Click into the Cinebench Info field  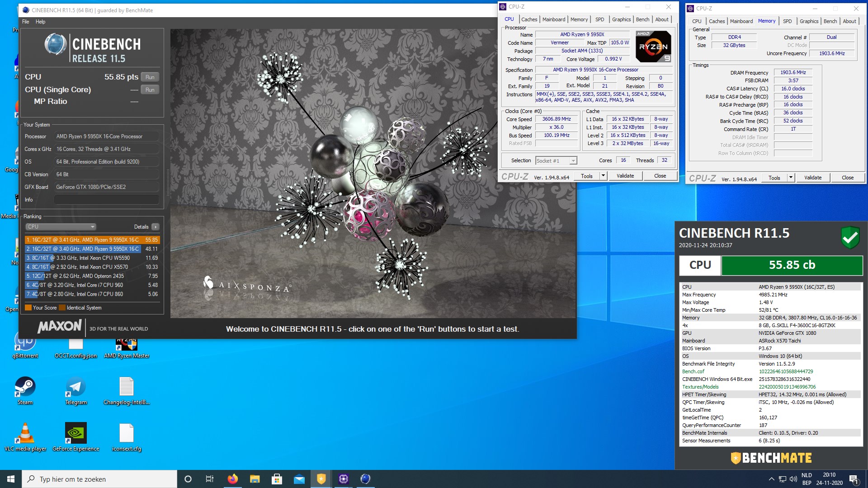pyautogui.click(x=107, y=200)
